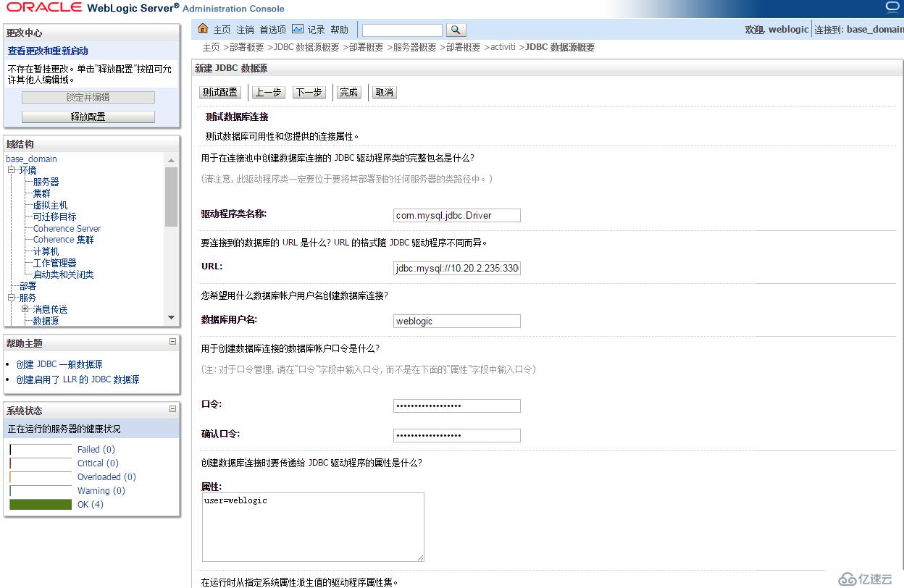Viewport: 904px width, 588px height.
Task: Select 部署 in domain tree
Action: coord(28,286)
